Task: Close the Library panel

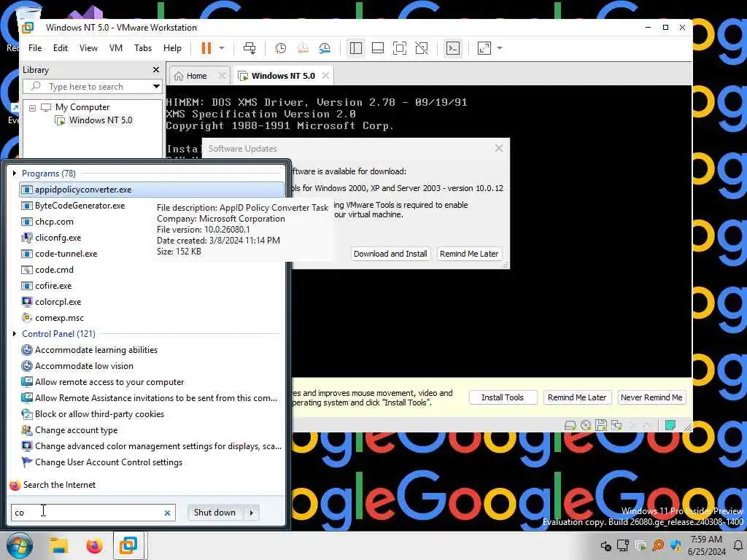Action: [x=156, y=70]
